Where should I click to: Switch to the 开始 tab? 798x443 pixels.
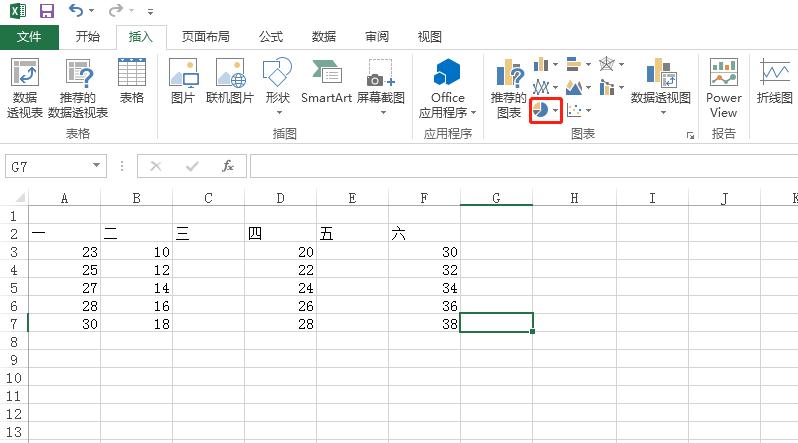[88, 37]
